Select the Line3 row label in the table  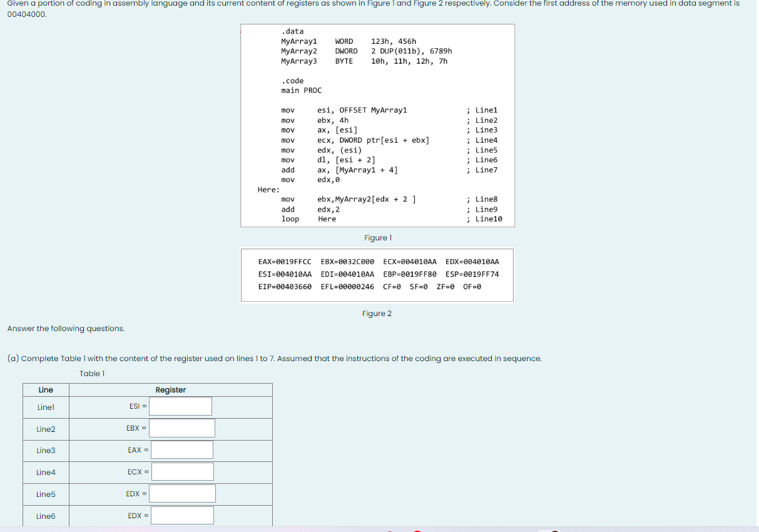(x=45, y=450)
